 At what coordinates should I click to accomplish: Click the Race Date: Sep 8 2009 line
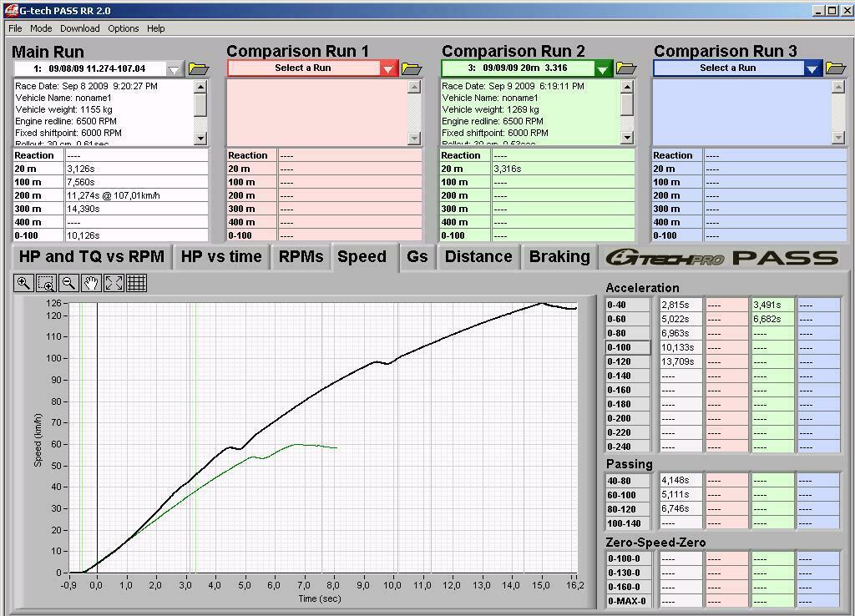click(x=86, y=86)
